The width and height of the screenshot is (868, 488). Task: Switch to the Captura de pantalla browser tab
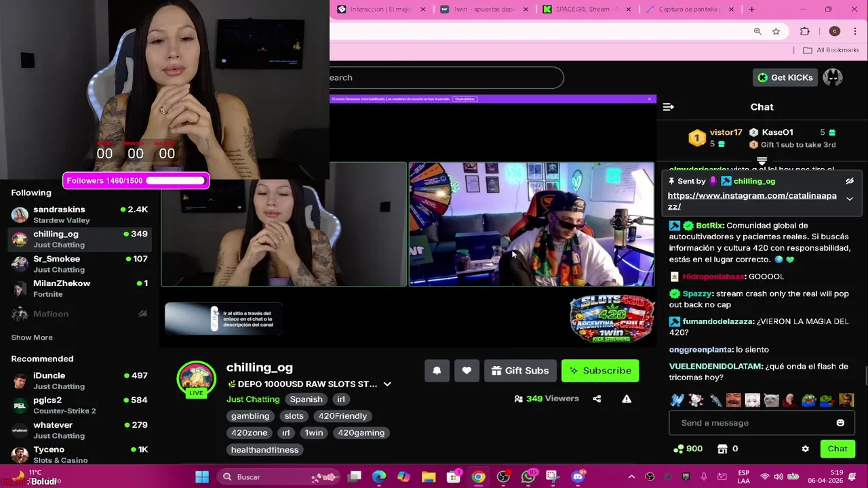point(690,9)
